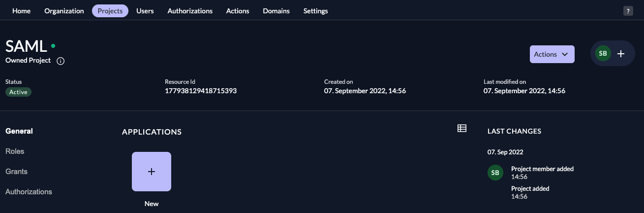Select the Projects tab
Viewport: 644px width, 213px height.
click(x=110, y=11)
